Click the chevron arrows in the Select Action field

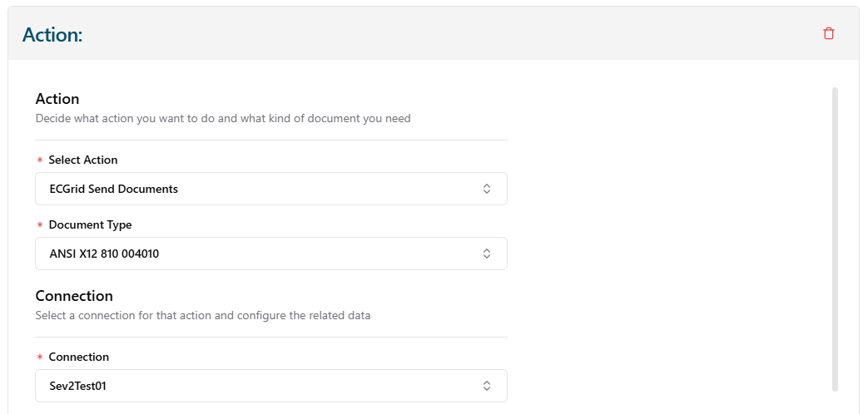pyautogui.click(x=487, y=189)
